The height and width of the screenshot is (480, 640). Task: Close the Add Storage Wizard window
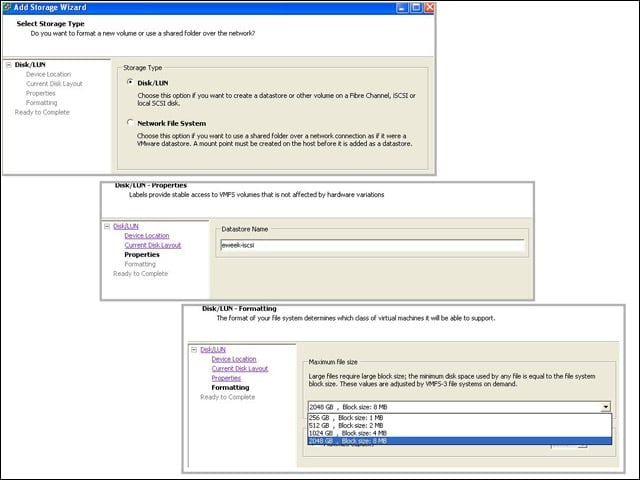429,7
